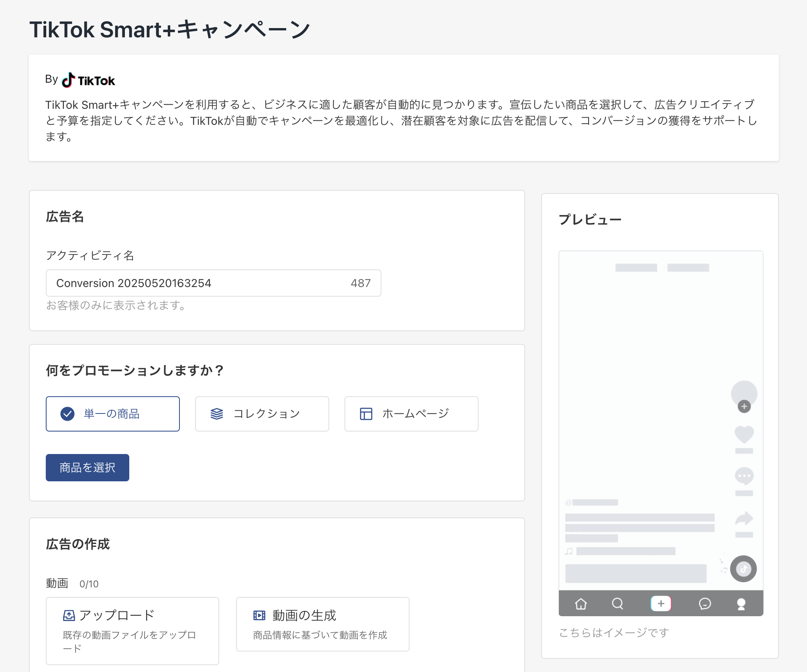The image size is (807, 672).
Task: Choose the アップロード video option
Action: tap(132, 631)
